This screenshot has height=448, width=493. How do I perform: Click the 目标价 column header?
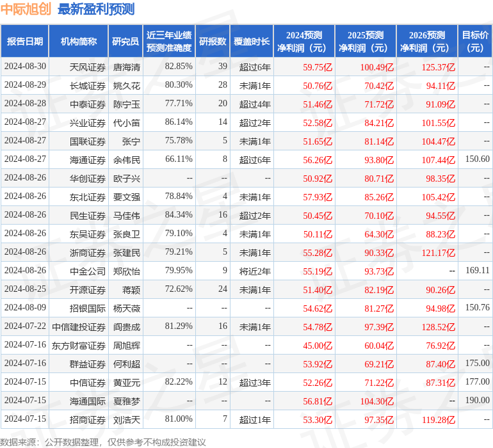(x=475, y=42)
